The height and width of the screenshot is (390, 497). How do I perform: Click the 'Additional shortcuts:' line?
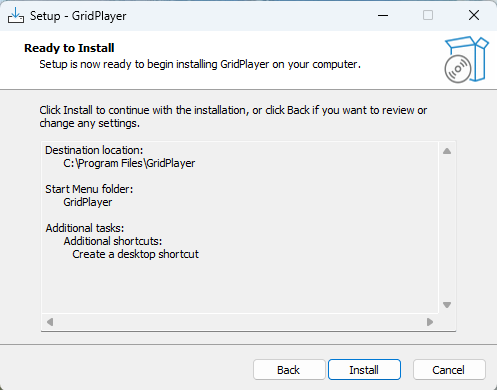113,241
